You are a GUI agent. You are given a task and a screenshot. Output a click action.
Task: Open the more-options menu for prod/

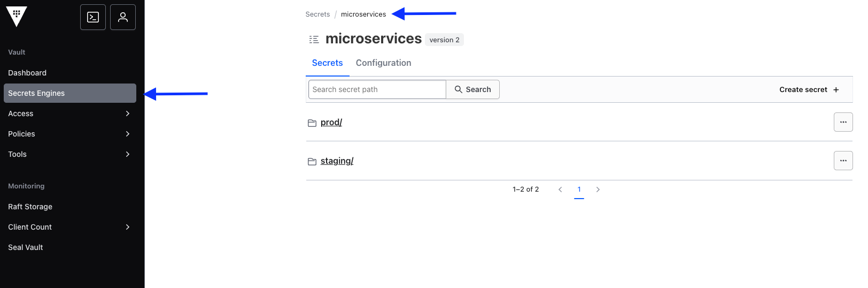coord(843,122)
